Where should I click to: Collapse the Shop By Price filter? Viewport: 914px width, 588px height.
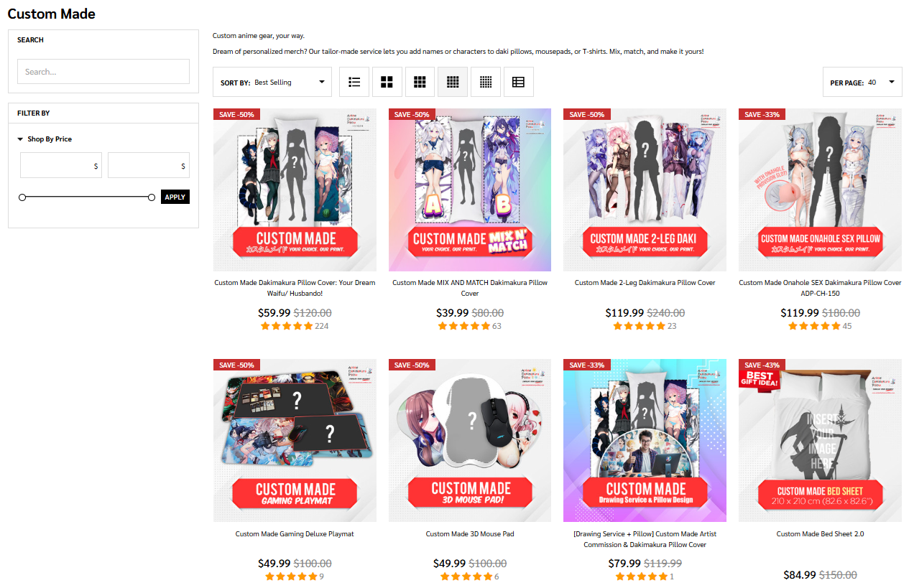point(45,139)
